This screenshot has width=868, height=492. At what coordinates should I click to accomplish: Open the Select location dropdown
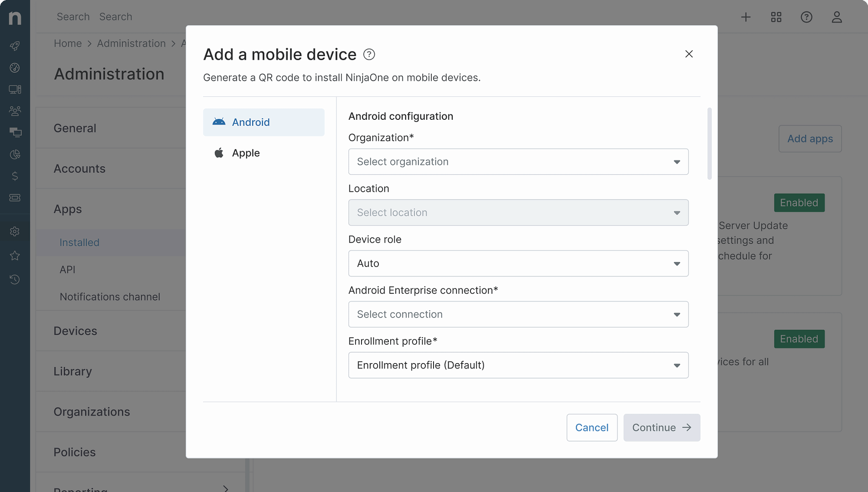(x=518, y=212)
